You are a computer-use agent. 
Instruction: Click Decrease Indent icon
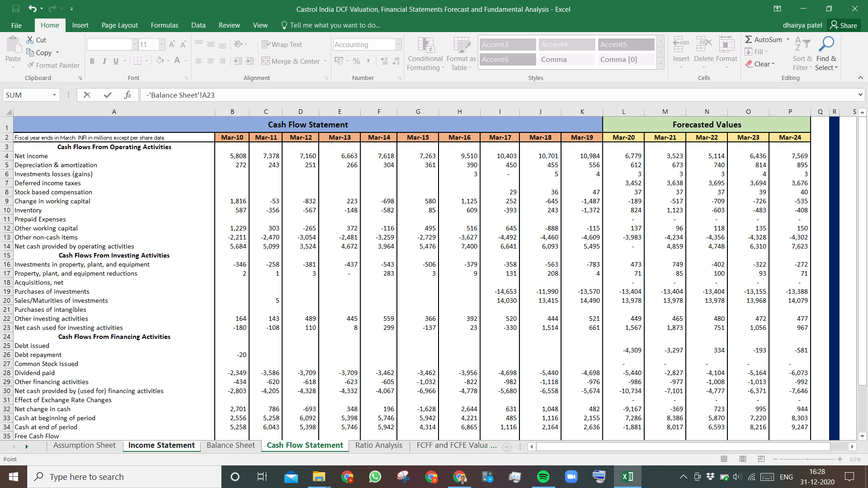pos(238,61)
